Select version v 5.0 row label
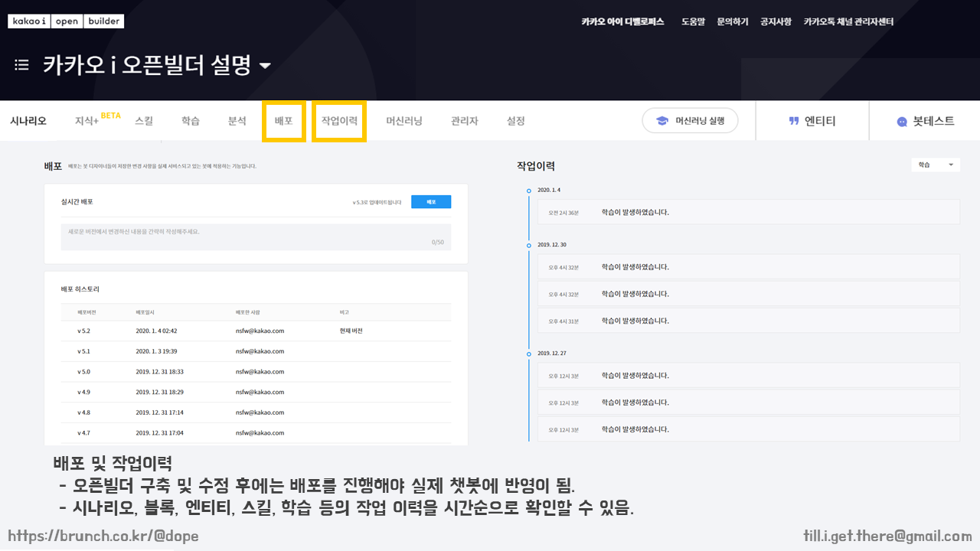 click(x=83, y=372)
